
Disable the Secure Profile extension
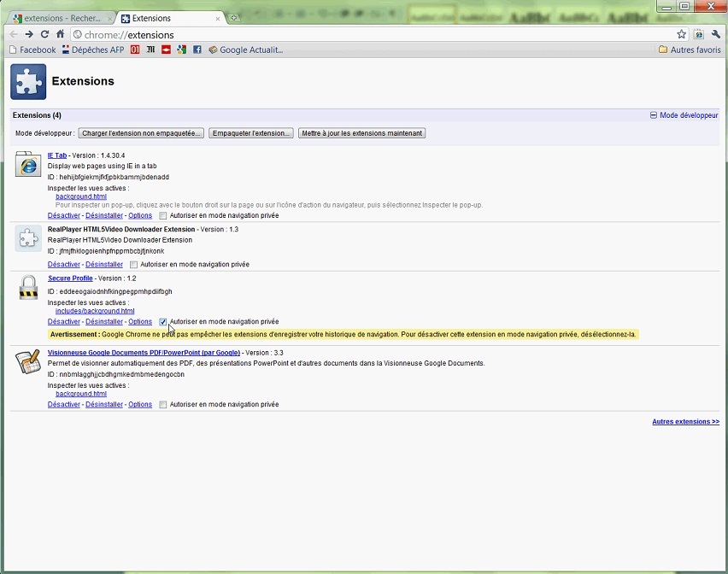64,321
